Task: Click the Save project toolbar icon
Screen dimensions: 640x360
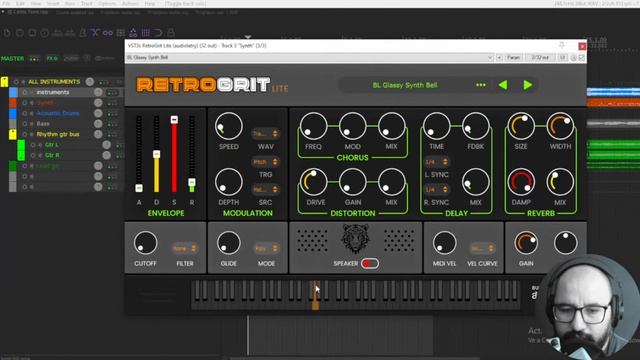Action: click(x=32, y=33)
